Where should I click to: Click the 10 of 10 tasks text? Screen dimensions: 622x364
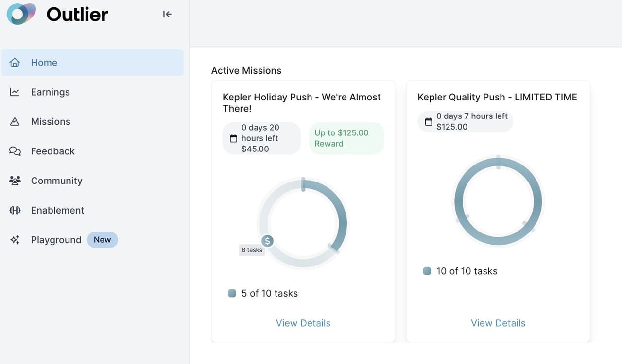[467, 271]
